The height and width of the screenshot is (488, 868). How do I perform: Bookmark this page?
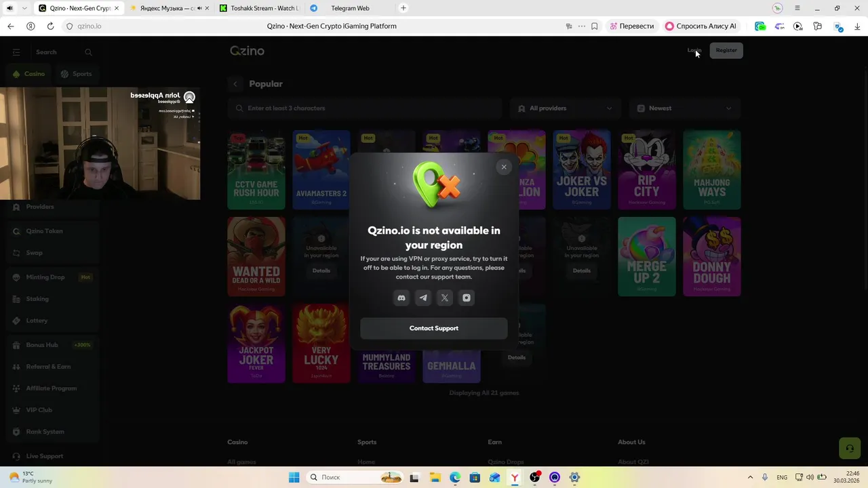(595, 26)
